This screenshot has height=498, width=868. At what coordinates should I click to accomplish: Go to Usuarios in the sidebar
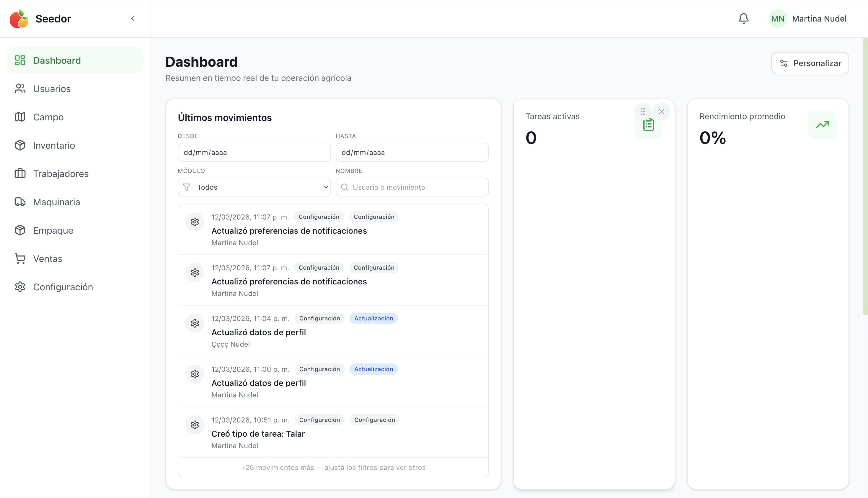52,89
